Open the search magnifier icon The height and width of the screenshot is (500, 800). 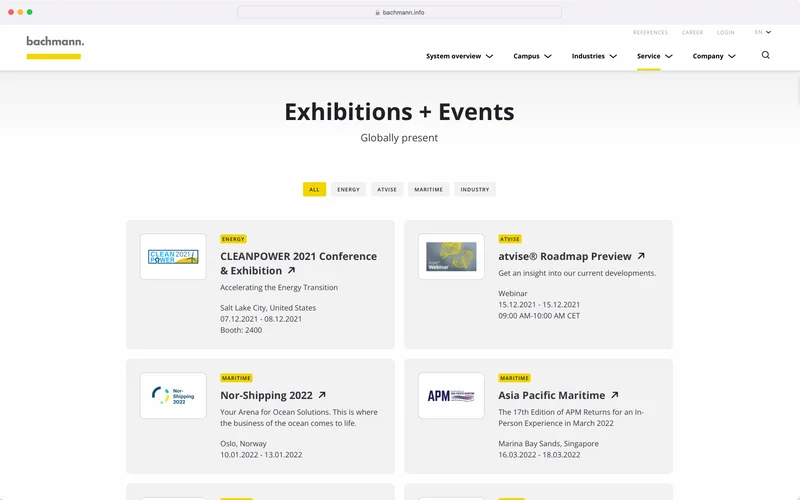766,56
